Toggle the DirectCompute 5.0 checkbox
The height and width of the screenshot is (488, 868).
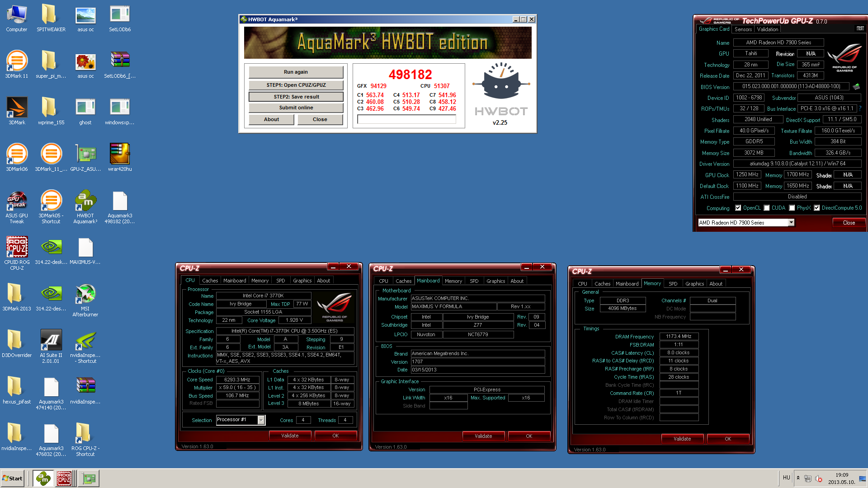(x=817, y=208)
